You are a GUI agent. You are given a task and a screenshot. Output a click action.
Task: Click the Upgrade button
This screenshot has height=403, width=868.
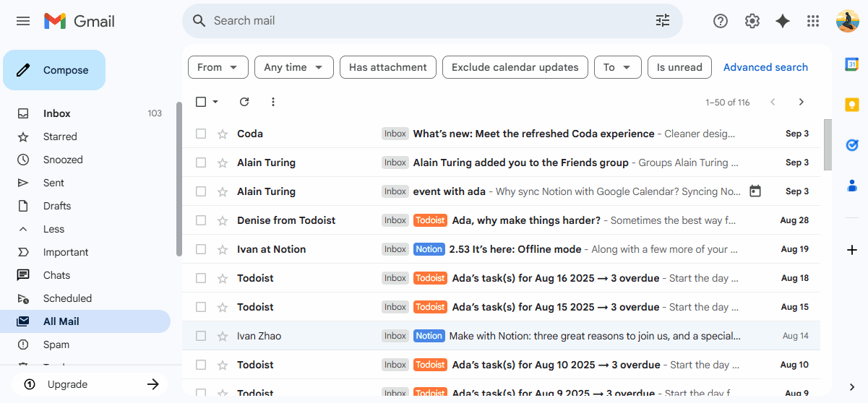pyautogui.click(x=90, y=384)
